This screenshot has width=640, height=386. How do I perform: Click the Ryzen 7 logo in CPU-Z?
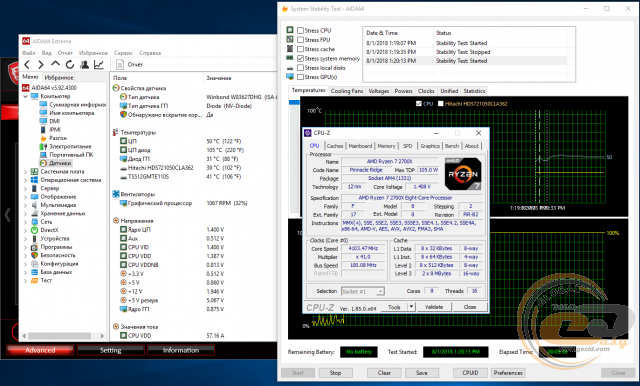pyautogui.click(x=463, y=174)
